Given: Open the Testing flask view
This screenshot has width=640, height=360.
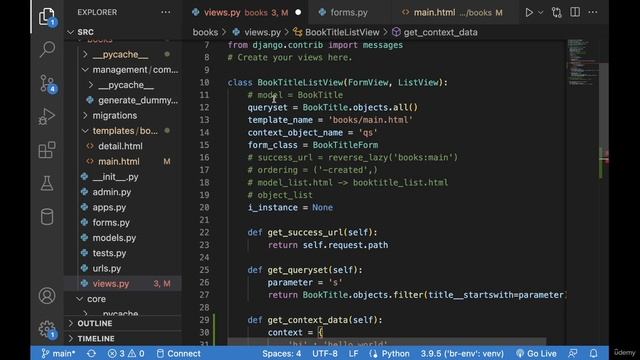Looking at the screenshot, I should [x=47, y=183].
